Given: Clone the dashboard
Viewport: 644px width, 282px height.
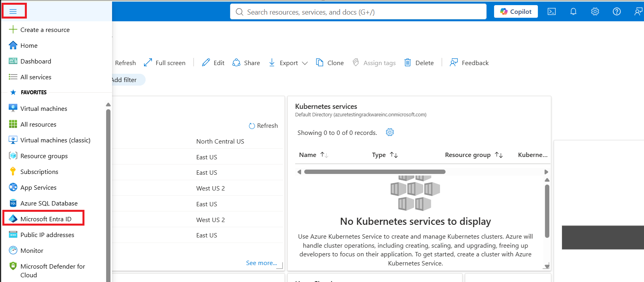Looking at the screenshot, I should [330, 63].
